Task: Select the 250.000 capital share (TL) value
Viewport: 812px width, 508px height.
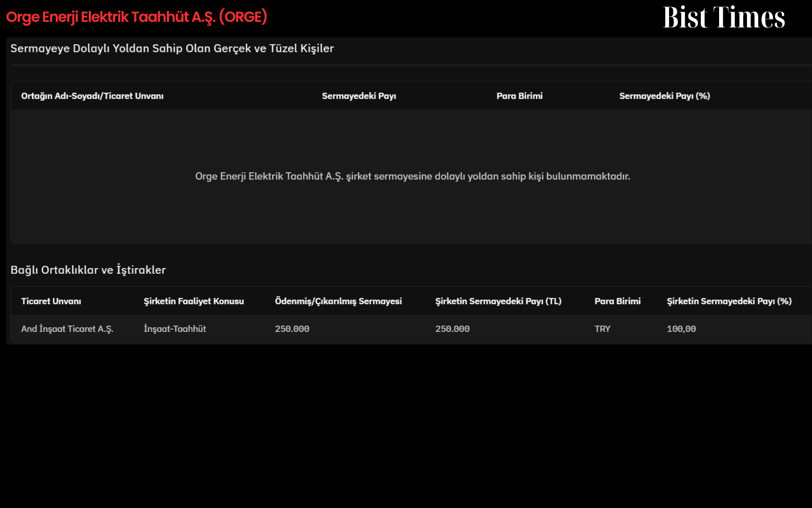Action: 453,329
